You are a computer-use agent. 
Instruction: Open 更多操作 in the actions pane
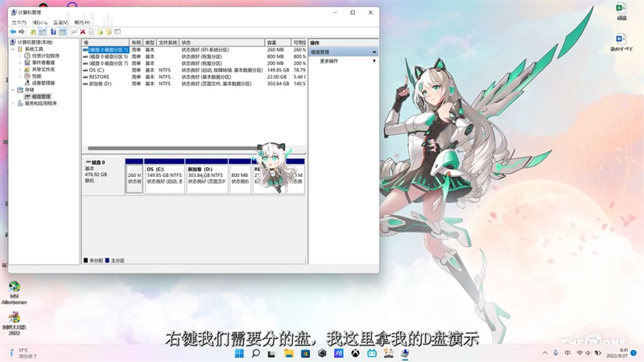pyautogui.click(x=329, y=61)
